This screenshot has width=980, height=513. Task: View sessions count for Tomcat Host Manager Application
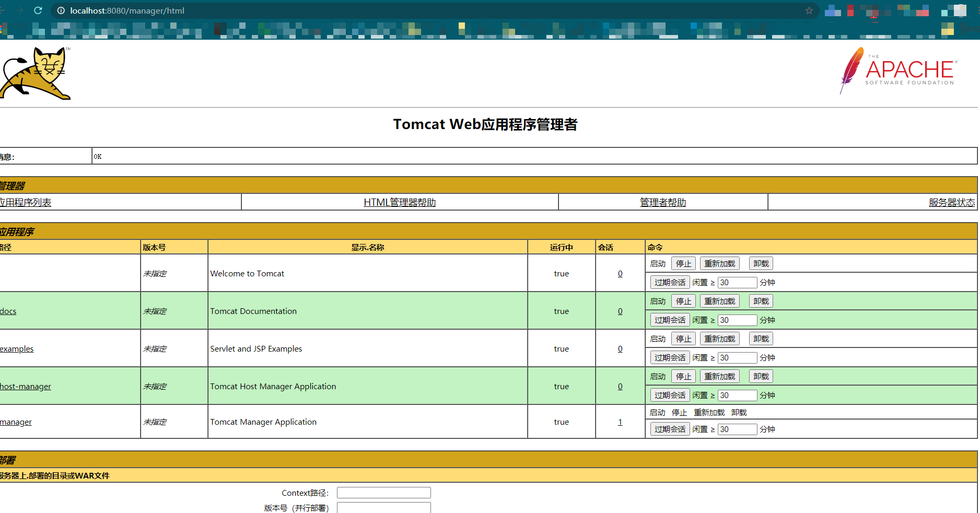[620, 386]
